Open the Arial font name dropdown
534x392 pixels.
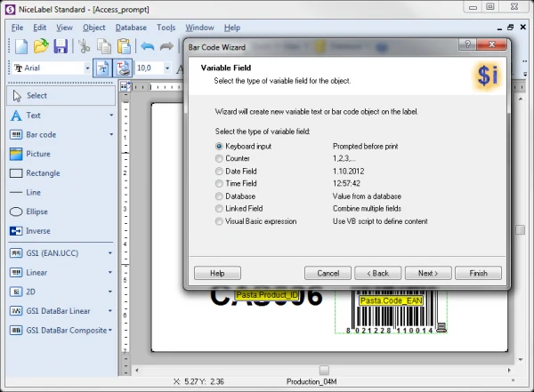87,68
